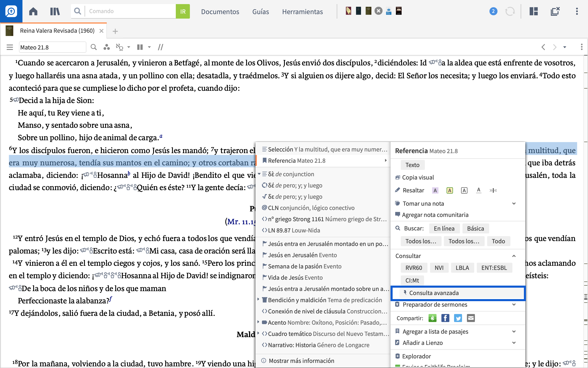Click the green IR go button

point(183,11)
